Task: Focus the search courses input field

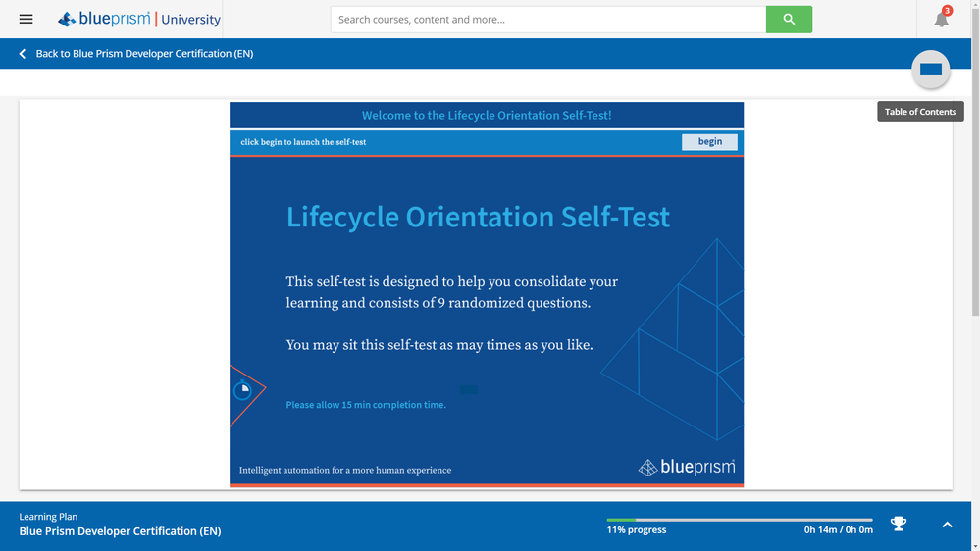Action: click(x=548, y=20)
